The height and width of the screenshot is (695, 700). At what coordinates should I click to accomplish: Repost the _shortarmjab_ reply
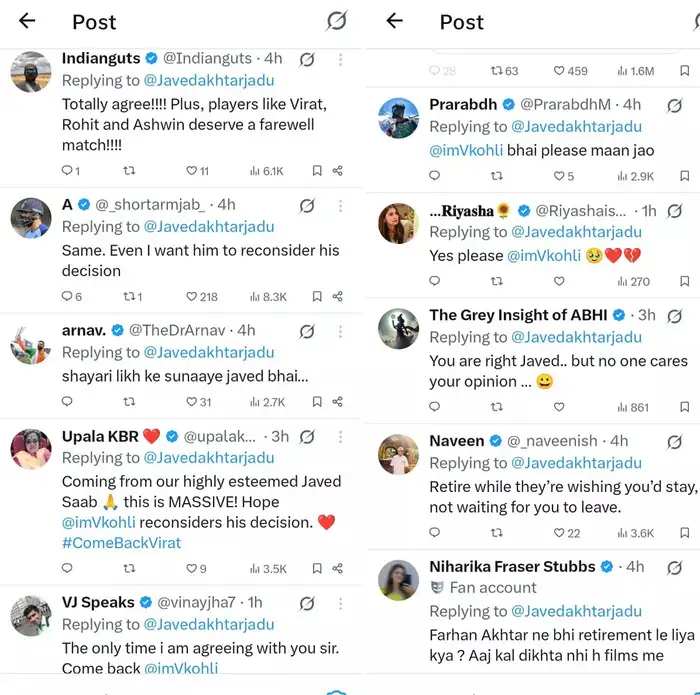[x=129, y=296]
